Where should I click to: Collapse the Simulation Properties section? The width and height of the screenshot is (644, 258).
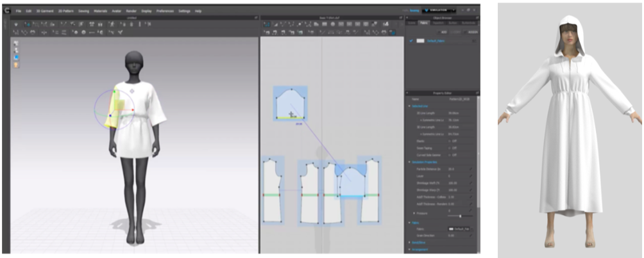pyautogui.click(x=409, y=162)
